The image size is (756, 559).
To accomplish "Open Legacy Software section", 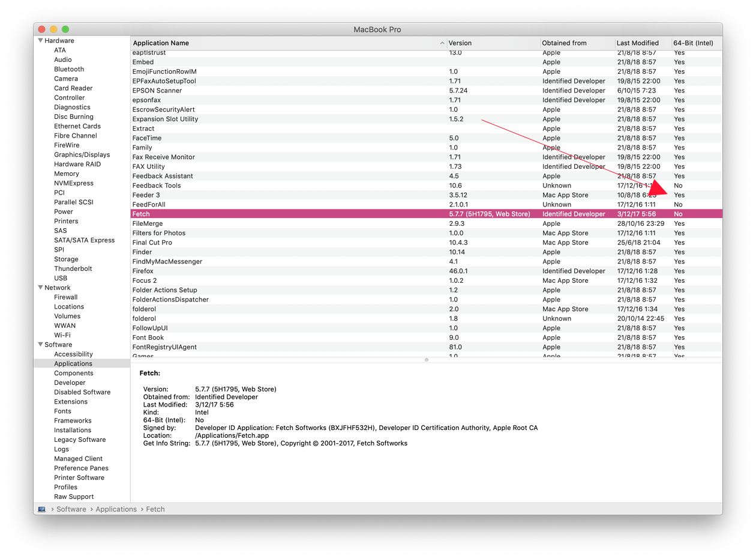I will (x=80, y=440).
